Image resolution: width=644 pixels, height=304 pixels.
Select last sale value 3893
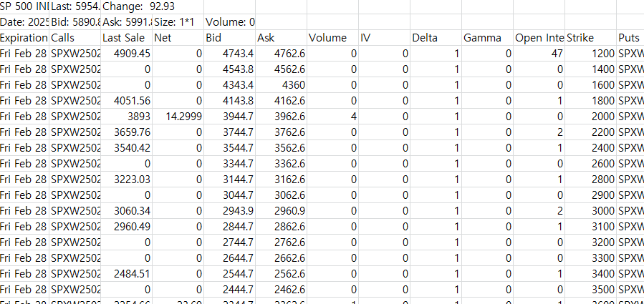[127, 117]
